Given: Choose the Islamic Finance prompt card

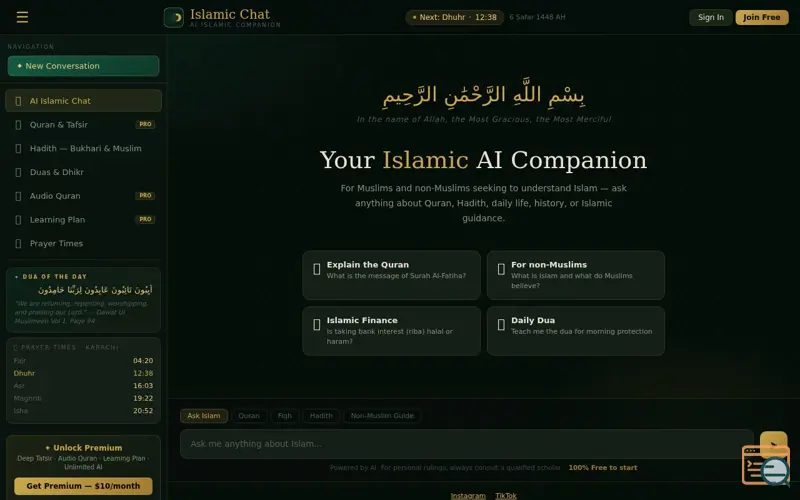Looking at the screenshot, I should (x=391, y=331).
